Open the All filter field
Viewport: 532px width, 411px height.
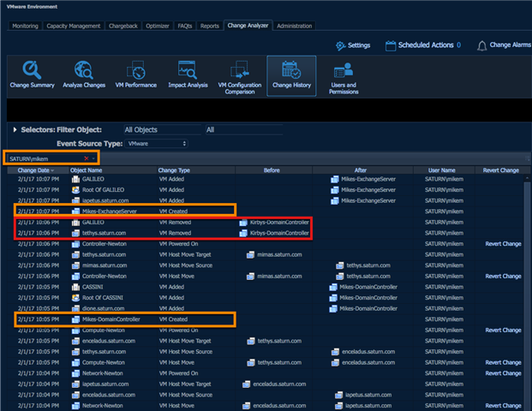(244, 129)
